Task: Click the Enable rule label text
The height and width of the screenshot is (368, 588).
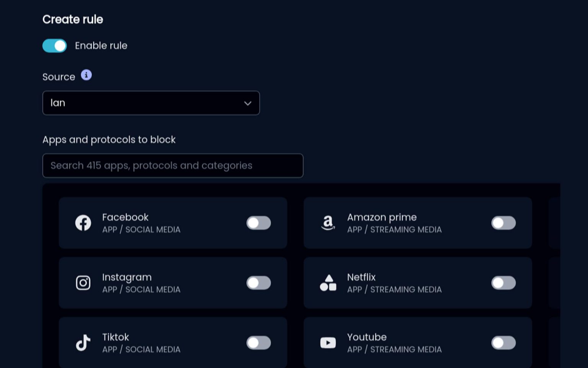Action: pos(101,46)
